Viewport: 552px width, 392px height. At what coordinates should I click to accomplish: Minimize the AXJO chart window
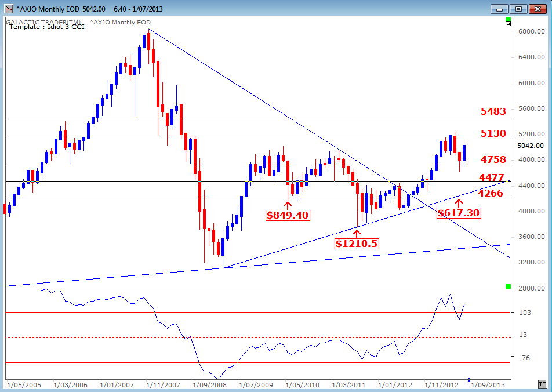(500, 9)
